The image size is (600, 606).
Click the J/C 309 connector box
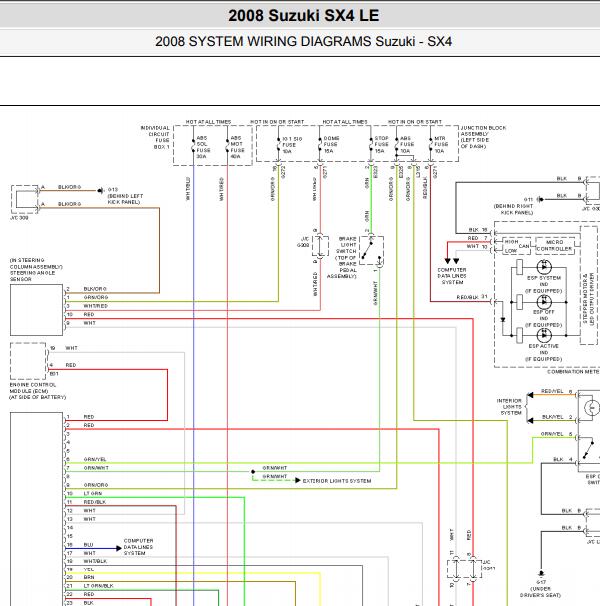coord(25,199)
